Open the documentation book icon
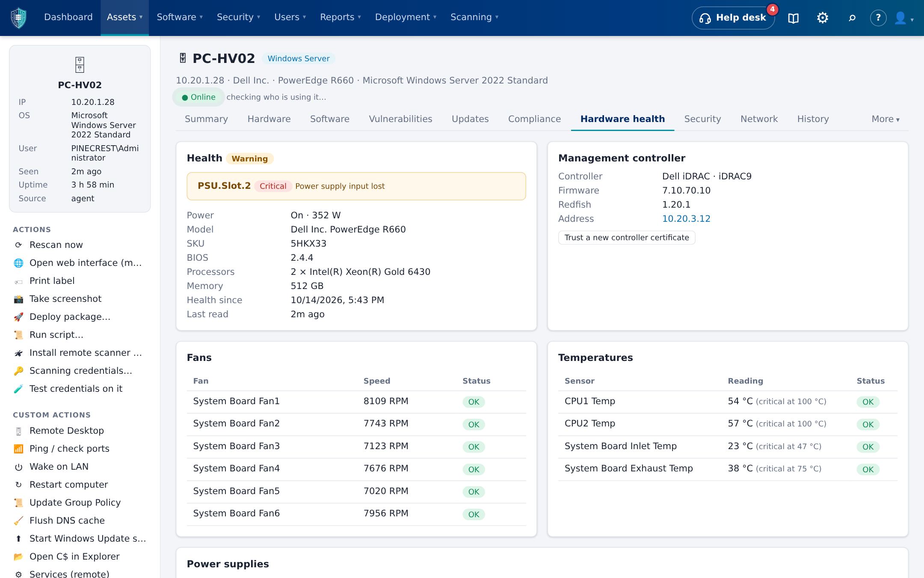 pos(793,18)
